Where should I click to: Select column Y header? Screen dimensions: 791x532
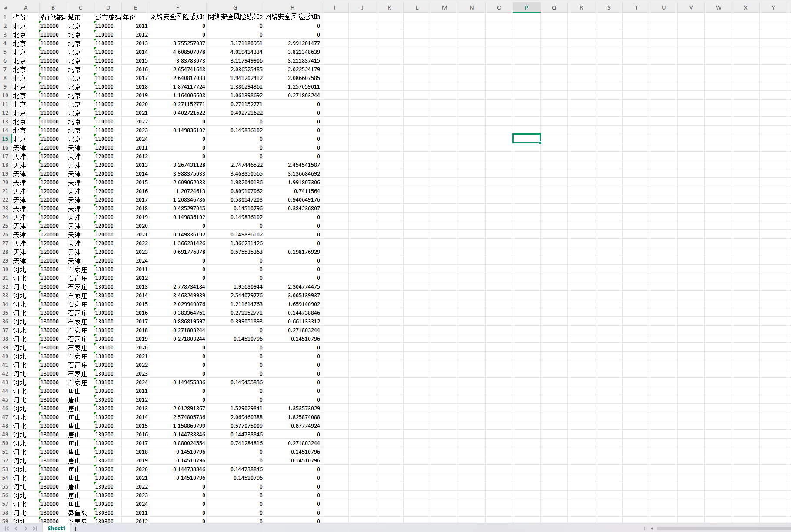773,7
